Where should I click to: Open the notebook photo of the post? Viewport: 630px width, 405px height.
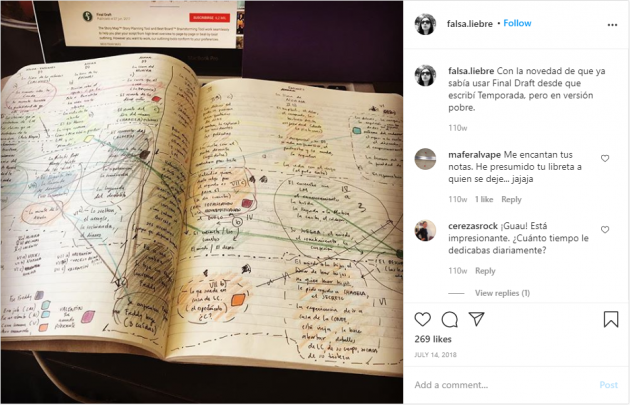pyautogui.click(x=202, y=202)
